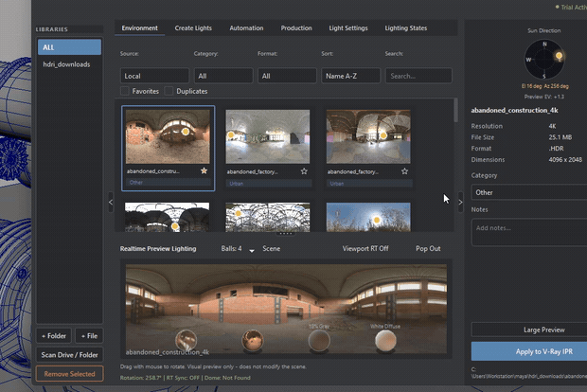The height and width of the screenshot is (392, 587).
Task: Open the Category All filter dropdown
Action: tap(223, 76)
